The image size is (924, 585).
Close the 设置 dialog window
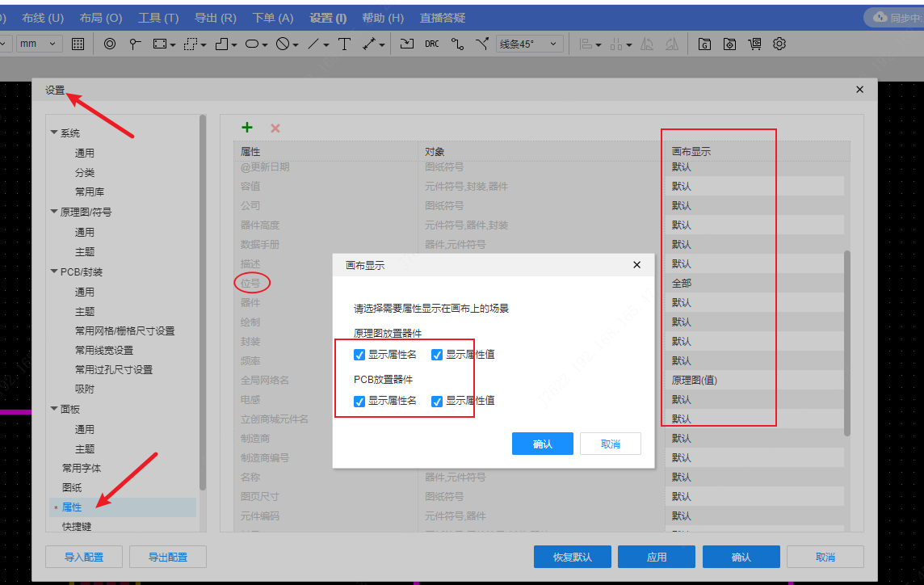click(x=859, y=90)
